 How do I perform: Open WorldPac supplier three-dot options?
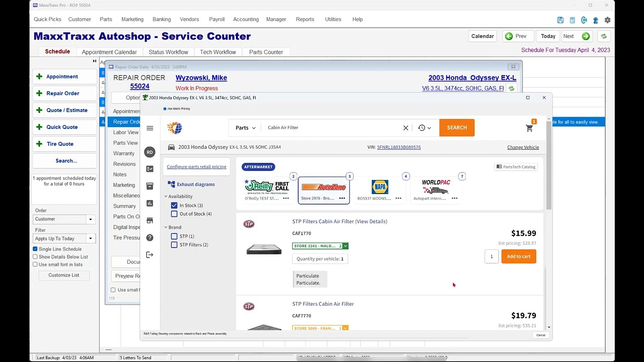pos(454,198)
